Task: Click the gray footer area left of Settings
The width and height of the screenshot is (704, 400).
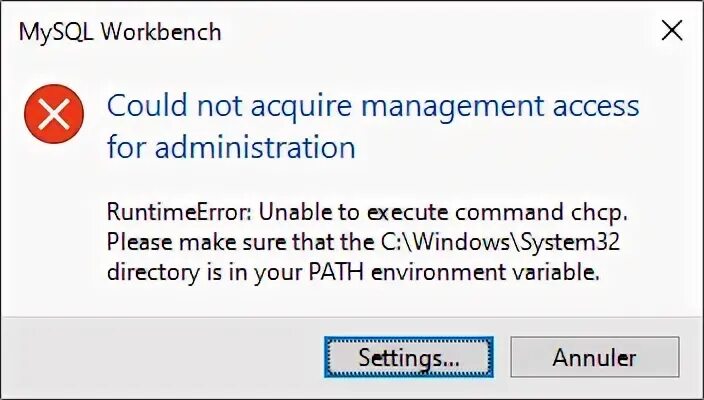Action: tap(160, 357)
